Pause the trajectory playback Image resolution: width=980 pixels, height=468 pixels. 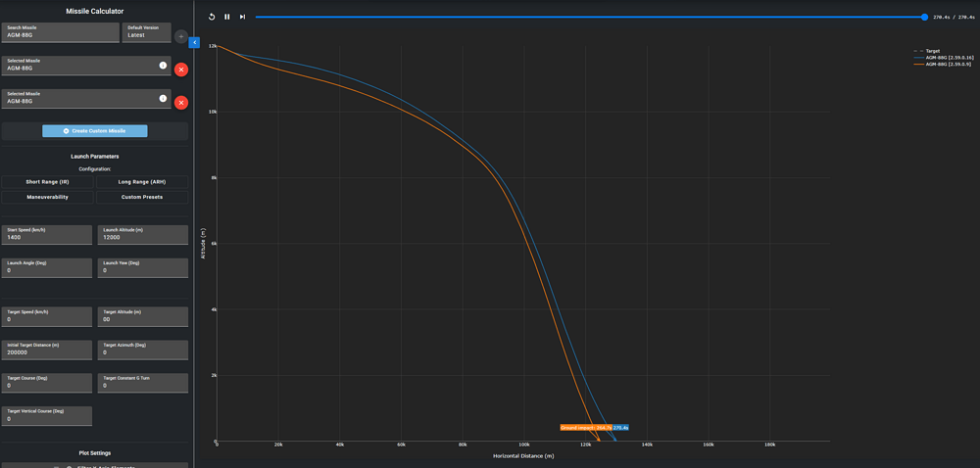coord(227,17)
